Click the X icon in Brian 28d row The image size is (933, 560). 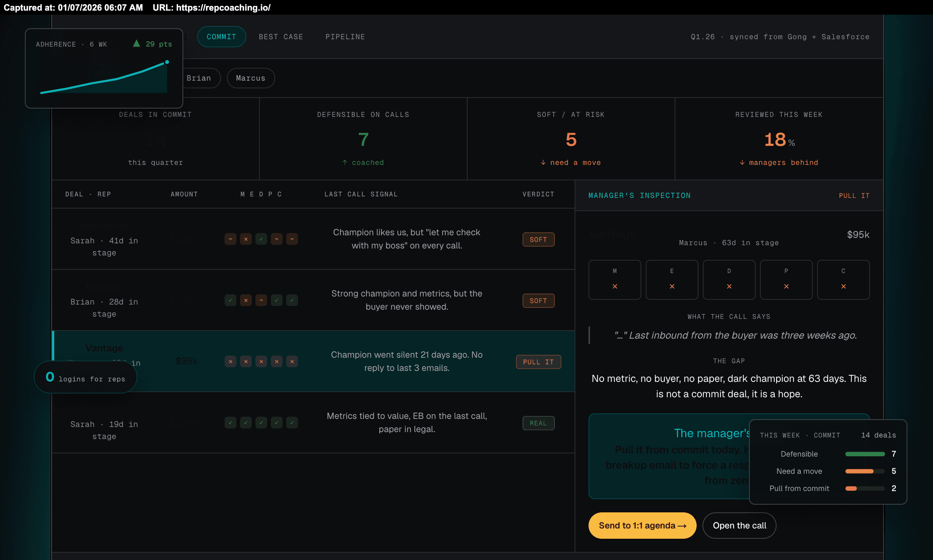coord(246,300)
